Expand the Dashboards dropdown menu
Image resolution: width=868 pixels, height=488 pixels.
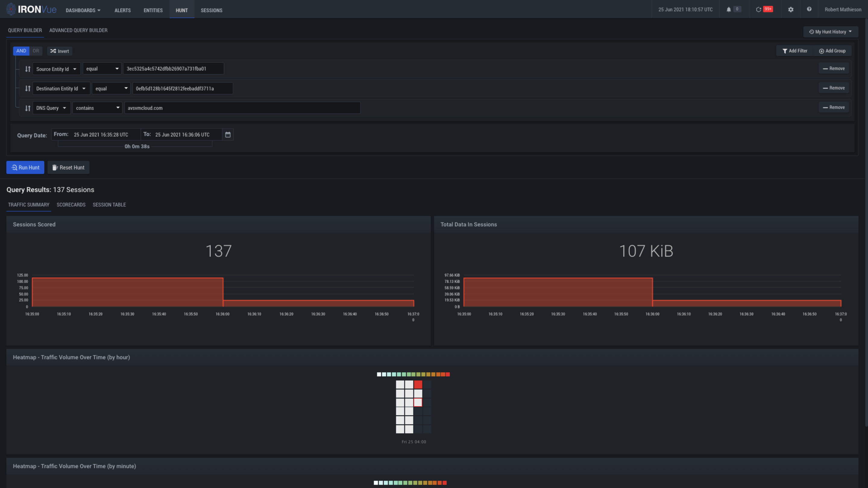coord(83,11)
